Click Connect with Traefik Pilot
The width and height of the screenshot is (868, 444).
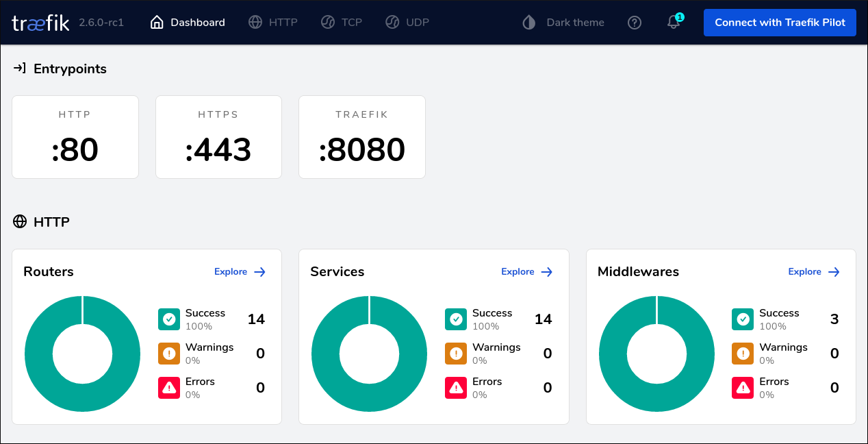[780, 22]
